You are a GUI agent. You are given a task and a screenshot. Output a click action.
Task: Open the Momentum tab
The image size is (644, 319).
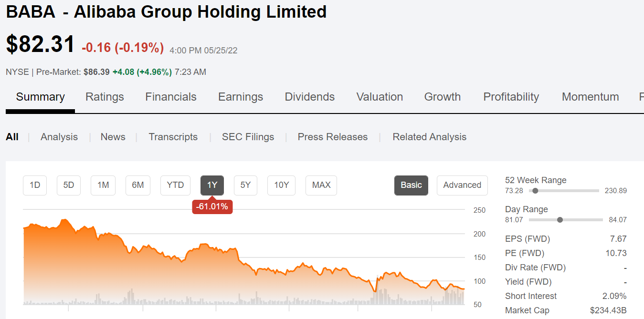tap(590, 97)
